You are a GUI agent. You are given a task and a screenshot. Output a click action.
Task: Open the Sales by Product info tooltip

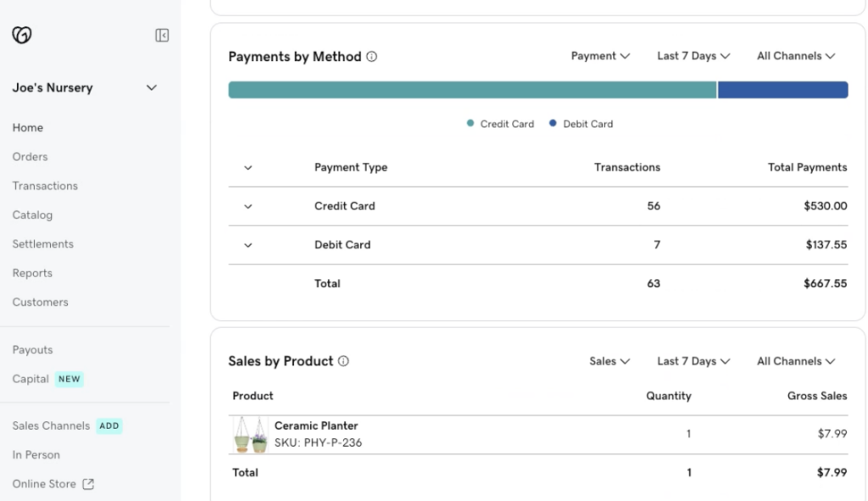point(343,361)
